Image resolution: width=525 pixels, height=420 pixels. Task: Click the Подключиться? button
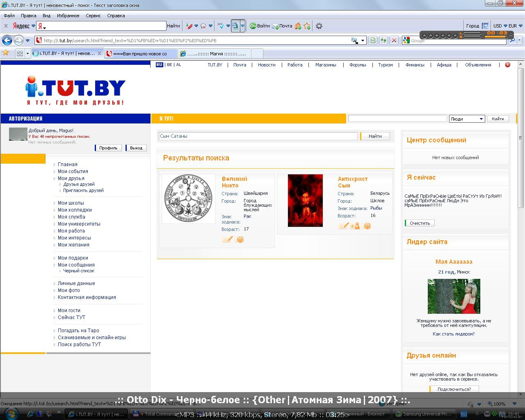454,389
